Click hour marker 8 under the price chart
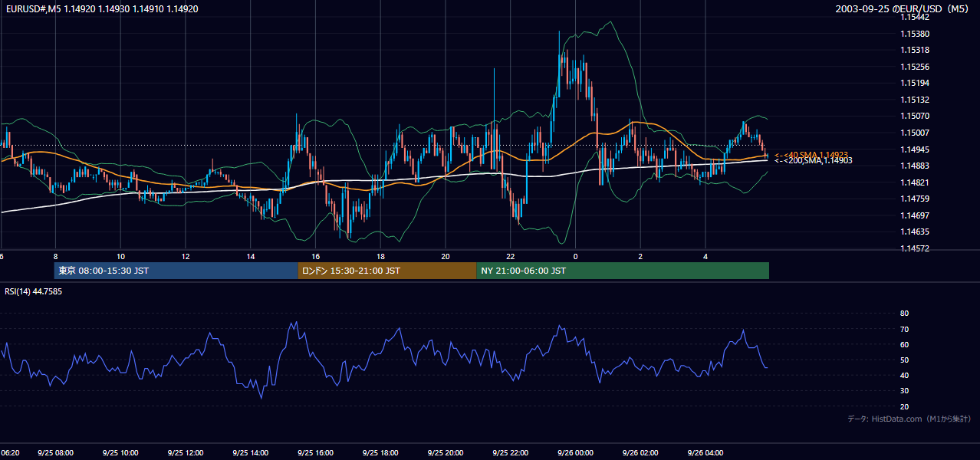The image size is (980, 460). (55, 256)
